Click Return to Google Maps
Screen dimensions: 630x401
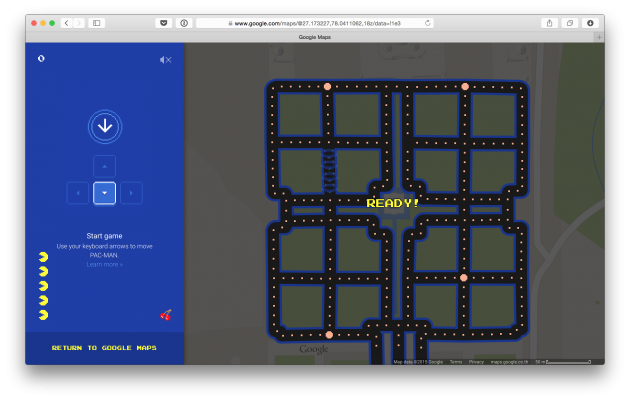pyautogui.click(x=105, y=348)
